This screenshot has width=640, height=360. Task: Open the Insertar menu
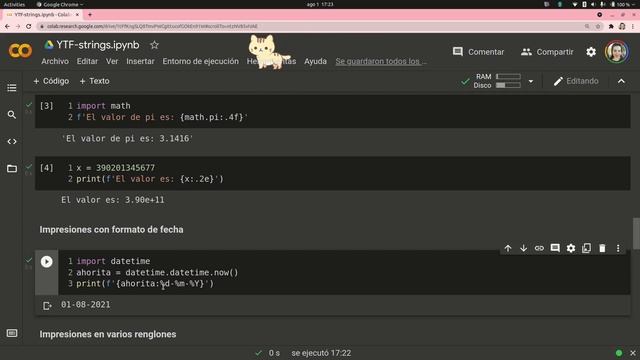pos(140,61)
